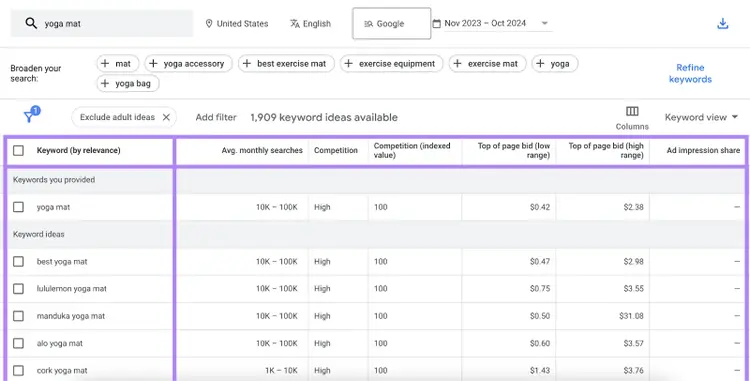Viewport: 750px width, 381px height.
Task: Click the location pin icon
Action: 209,23
